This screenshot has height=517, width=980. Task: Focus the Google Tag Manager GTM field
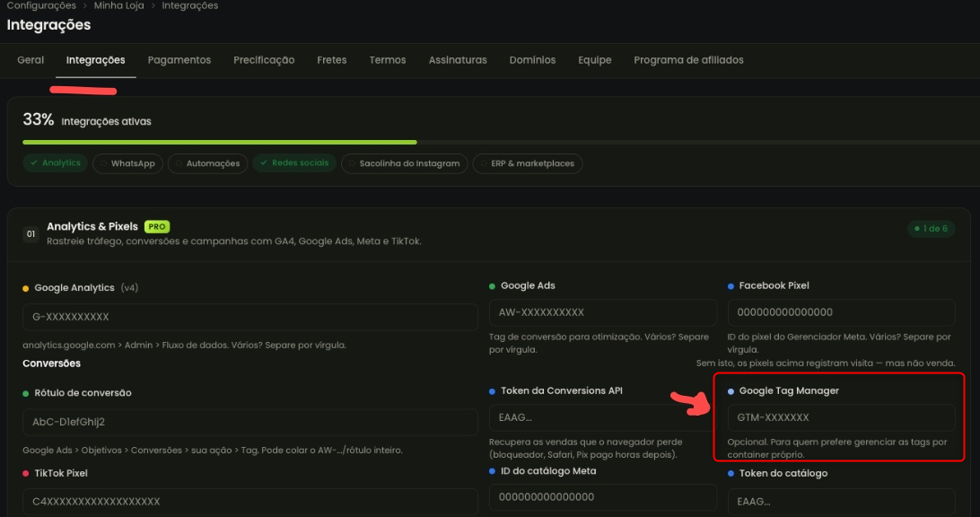point(841,417)
